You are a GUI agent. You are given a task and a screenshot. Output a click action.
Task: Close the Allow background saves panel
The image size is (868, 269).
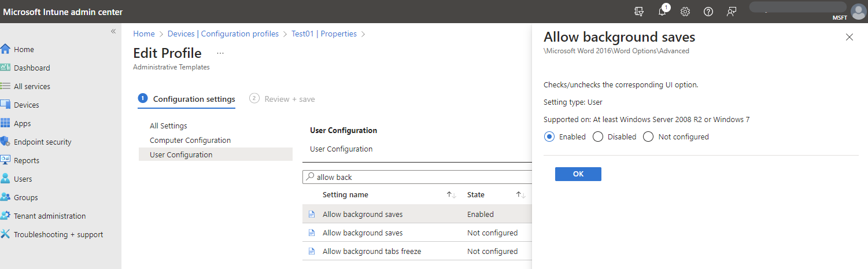(x=849, y=37)
